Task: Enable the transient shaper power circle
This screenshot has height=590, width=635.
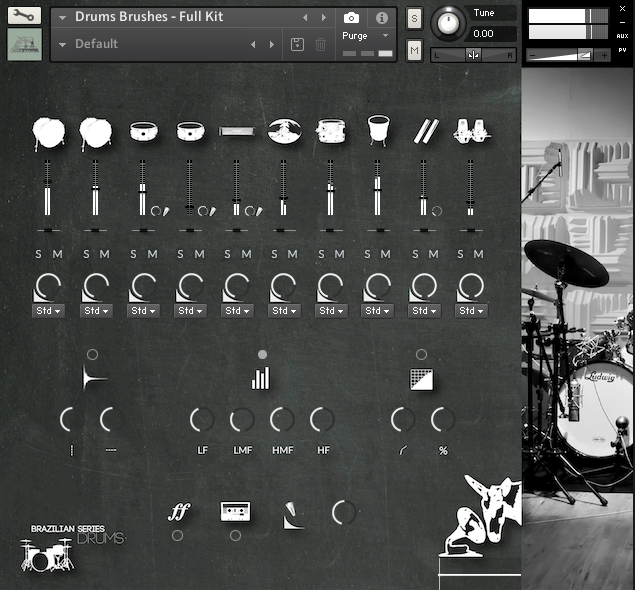Action: [x=92, y=354]
